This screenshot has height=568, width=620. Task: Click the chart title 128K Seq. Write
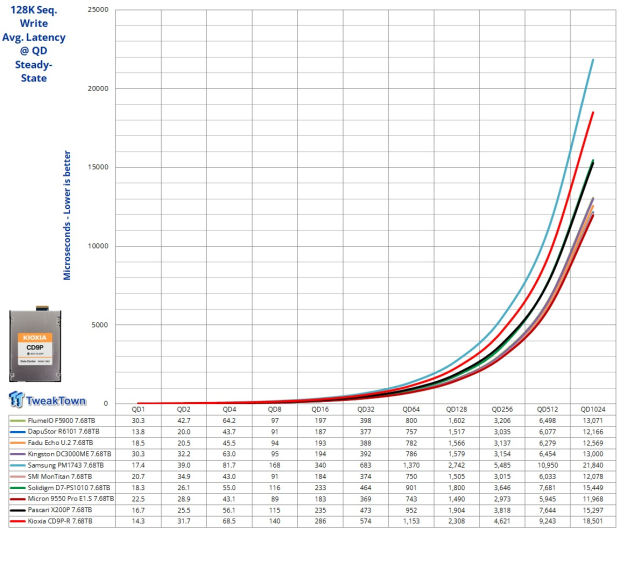(34, 17)
